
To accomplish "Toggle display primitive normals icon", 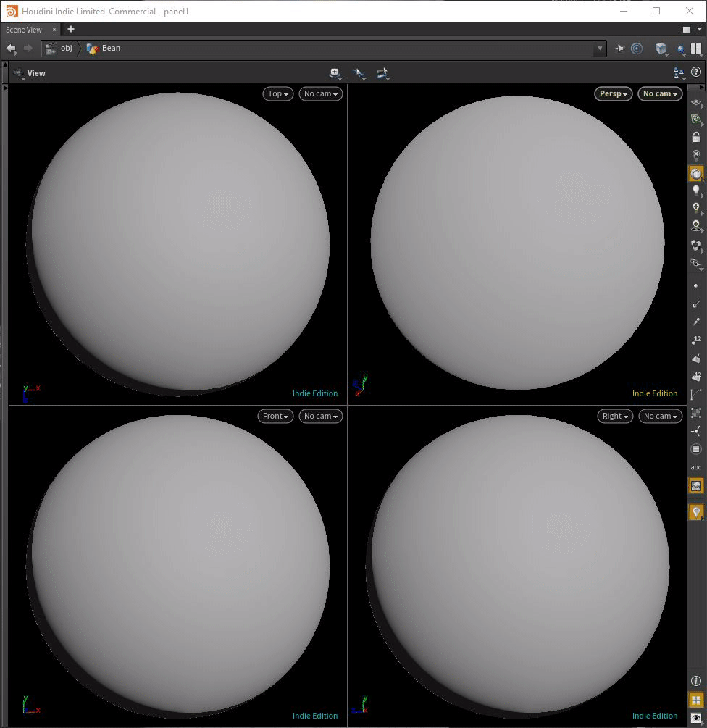I will pos(696,359).
